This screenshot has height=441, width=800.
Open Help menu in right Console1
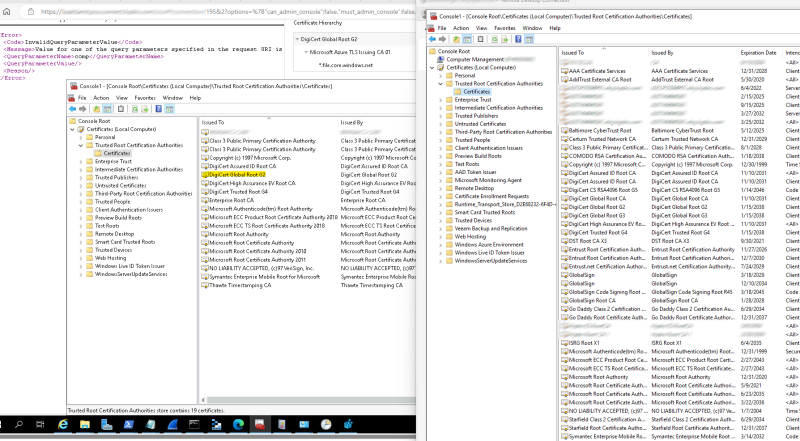click(555, 28)
